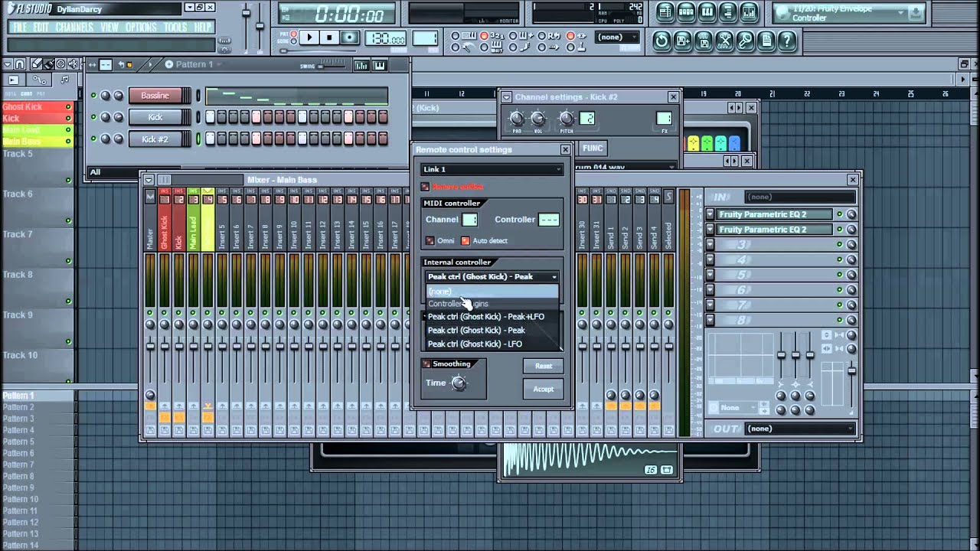Open the audio editor scissors icon
The height and width of the screenshot is (551, 980).
(x=724, y=41)
